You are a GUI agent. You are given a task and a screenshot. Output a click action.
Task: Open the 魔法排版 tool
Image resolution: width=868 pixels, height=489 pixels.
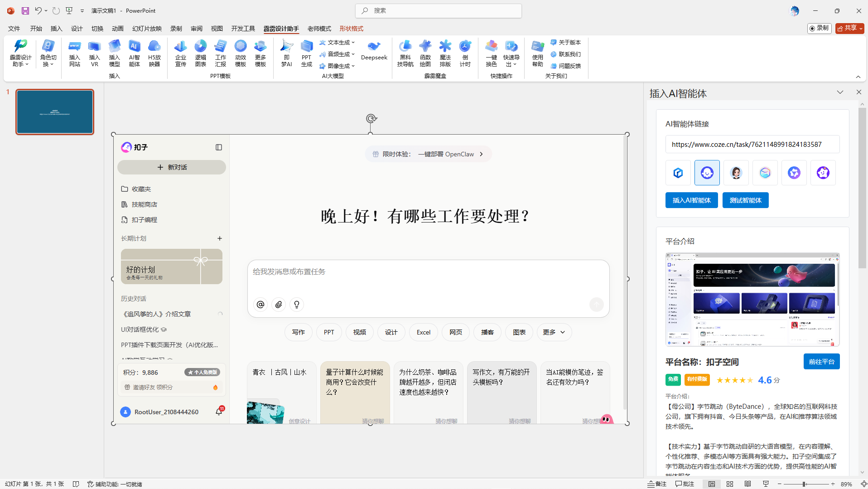(445, 53)
